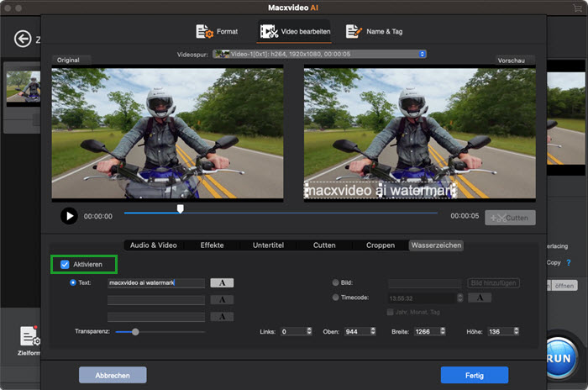Switch to the Untertitel tab
Viewport: 588px width, 390px height.
tap(268, 245)
